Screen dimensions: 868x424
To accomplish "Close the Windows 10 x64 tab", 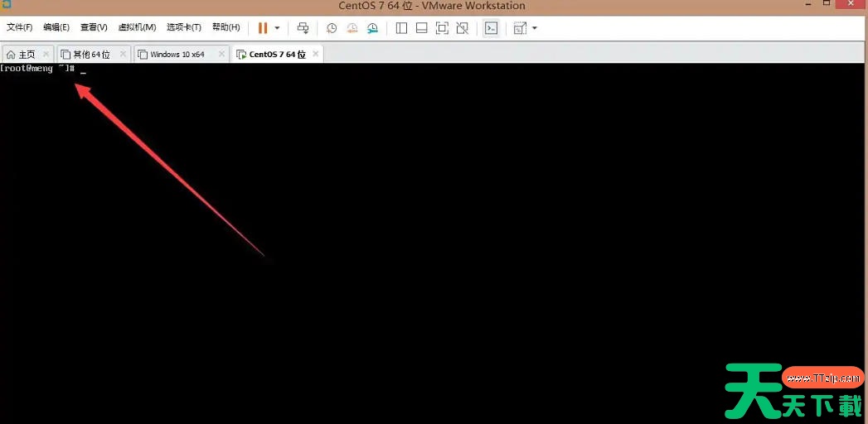I will (x=221, y=54).
